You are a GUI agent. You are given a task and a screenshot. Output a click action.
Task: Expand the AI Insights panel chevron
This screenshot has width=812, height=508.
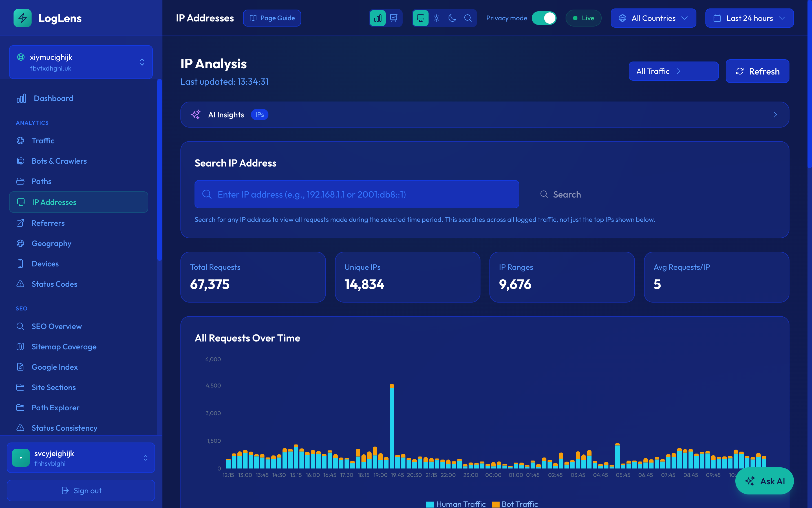775,115
